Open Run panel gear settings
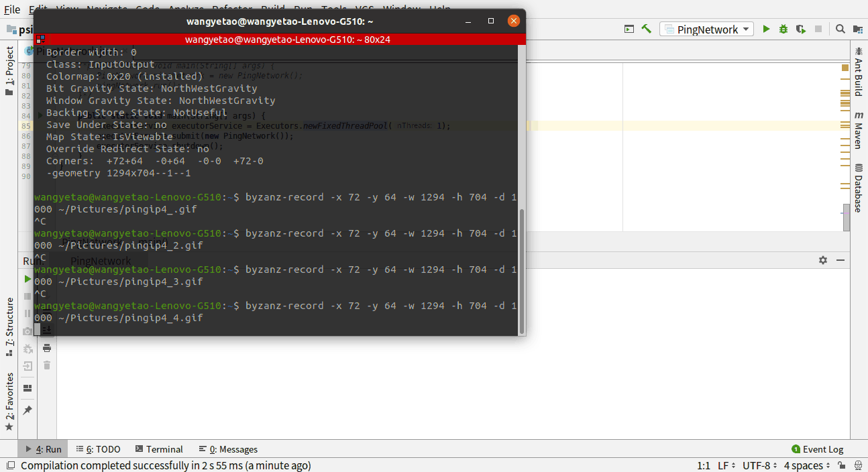This screenshot has width=868, height=472. [x=823, y=260]
